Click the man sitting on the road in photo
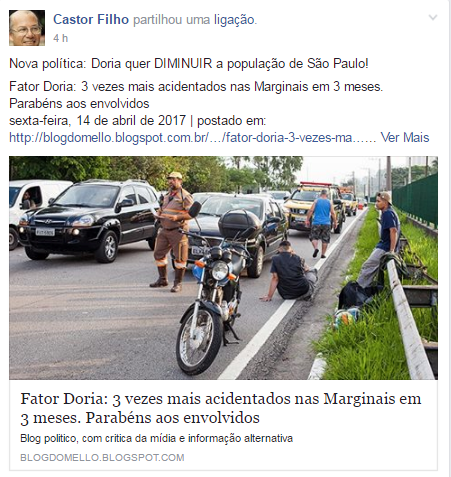 289,271
